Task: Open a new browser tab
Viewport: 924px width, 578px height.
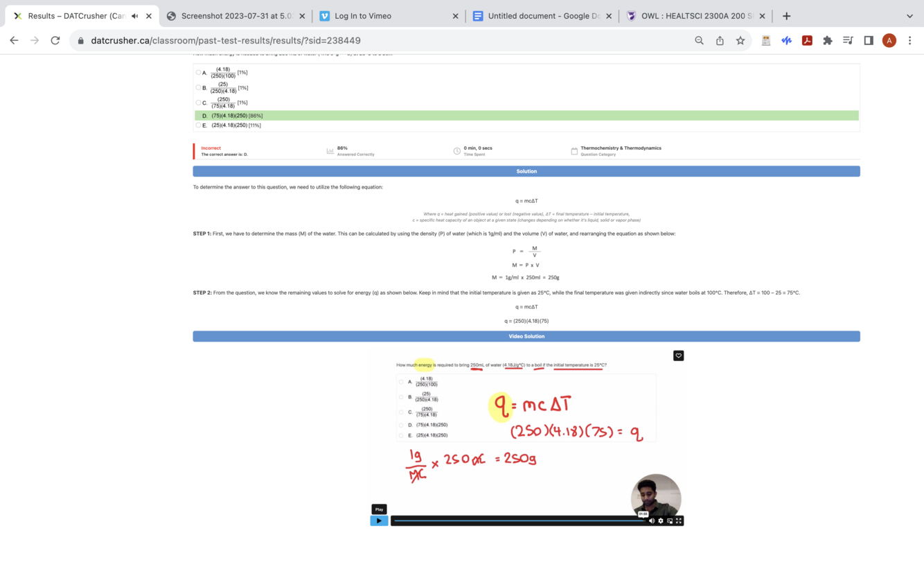Action: pos(786,16)
